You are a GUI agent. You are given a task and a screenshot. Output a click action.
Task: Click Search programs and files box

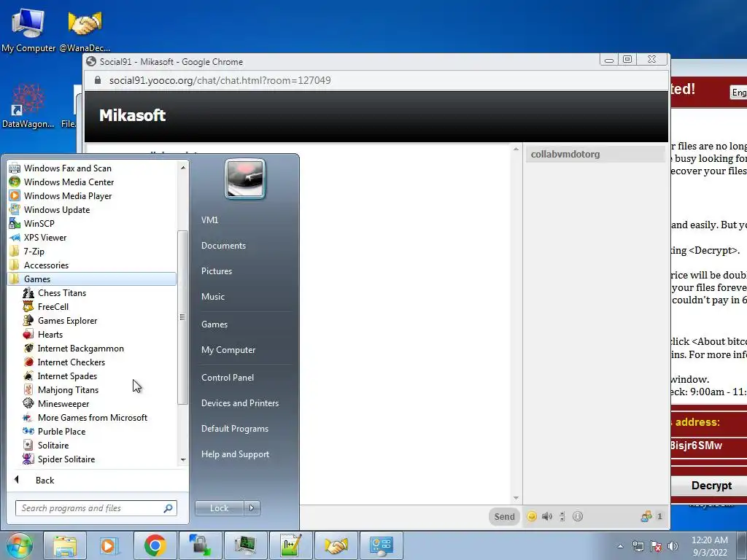tap(96, 508)
